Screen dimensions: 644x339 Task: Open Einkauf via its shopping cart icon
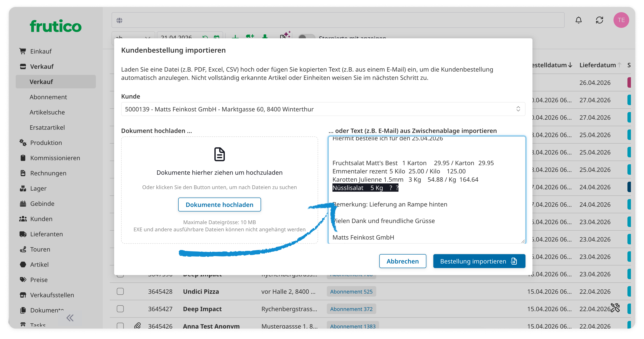coord(23,51)
